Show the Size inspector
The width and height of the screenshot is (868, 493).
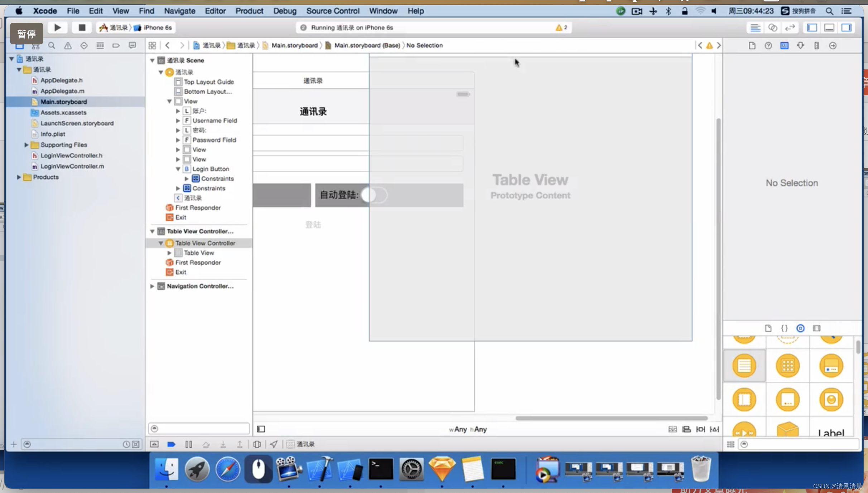(x=816, y=45)
